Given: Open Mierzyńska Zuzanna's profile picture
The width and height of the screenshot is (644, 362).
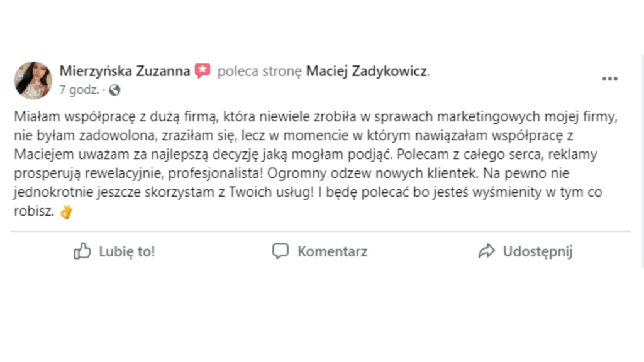Looking at the screenshot, I should 33,80.
